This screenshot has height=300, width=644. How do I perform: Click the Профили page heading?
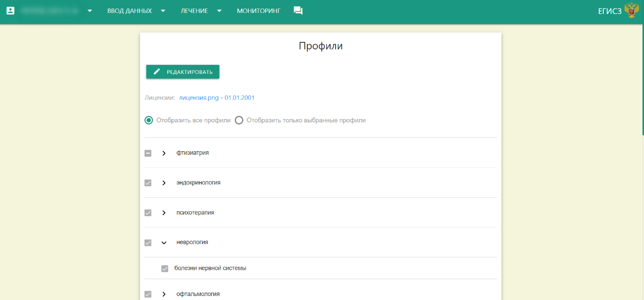point(321,46)
